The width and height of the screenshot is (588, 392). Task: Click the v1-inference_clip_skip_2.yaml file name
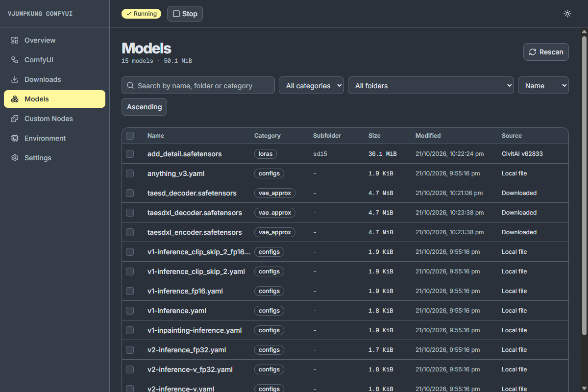pyautogui.click(x=196, y=271)
